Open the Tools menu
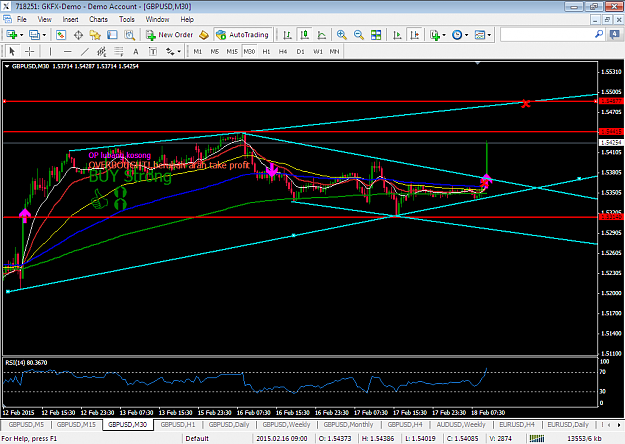625x444 pixels. [x=127, y=19]
